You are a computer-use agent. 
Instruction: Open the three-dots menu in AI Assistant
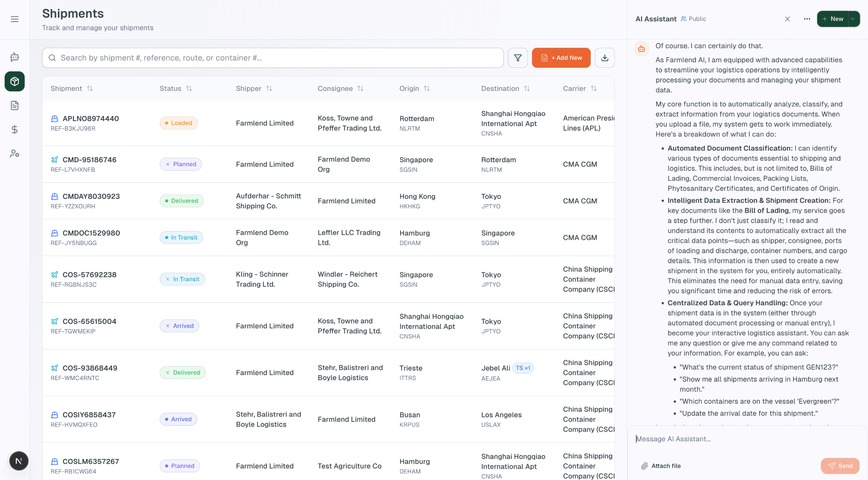807,19
